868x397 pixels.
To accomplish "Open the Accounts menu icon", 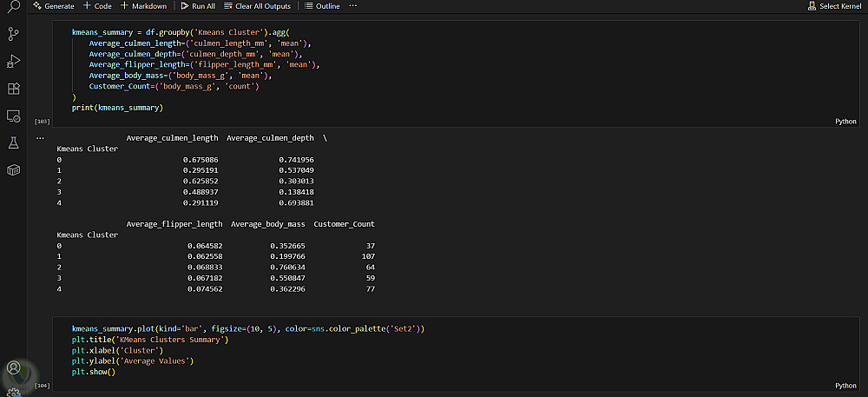I will tap(13, 369).
